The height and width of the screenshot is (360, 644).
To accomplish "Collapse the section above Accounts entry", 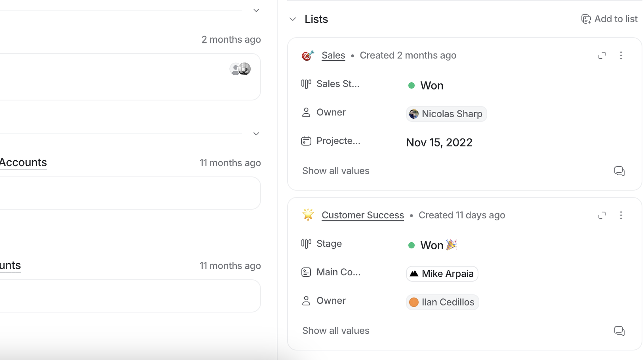I will pyautogui.click(x=256, y=134).
